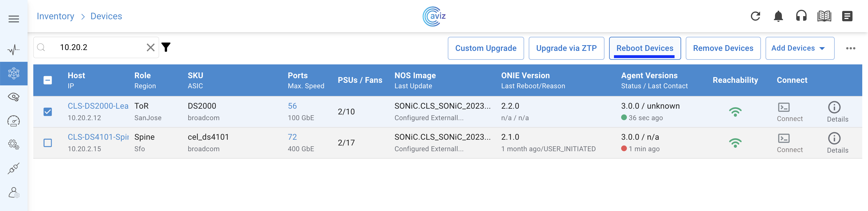The image size is (868, 211).
Task: Click the headset support icon
Action: (801, 16)
